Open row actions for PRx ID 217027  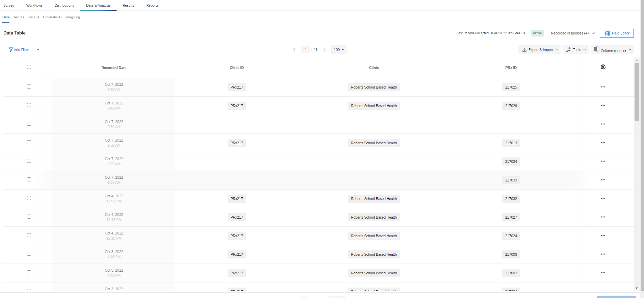[x=603, y=217]
